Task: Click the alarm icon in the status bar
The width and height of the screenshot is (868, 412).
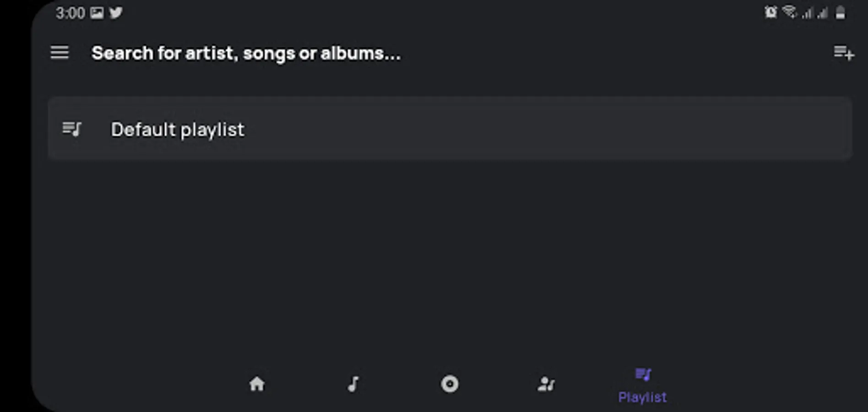Action: click(770, 12)
